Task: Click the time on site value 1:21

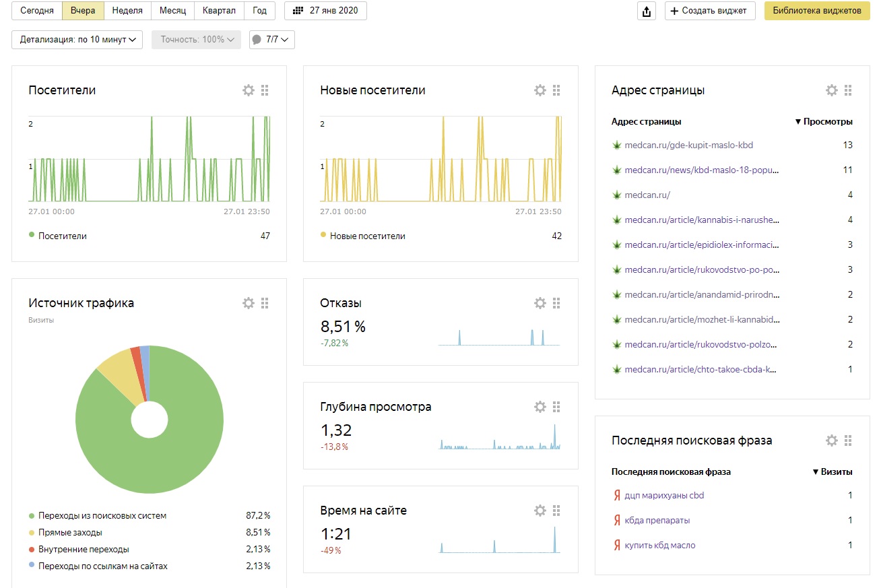Action: pyautogui.click(x=336, y=534)
